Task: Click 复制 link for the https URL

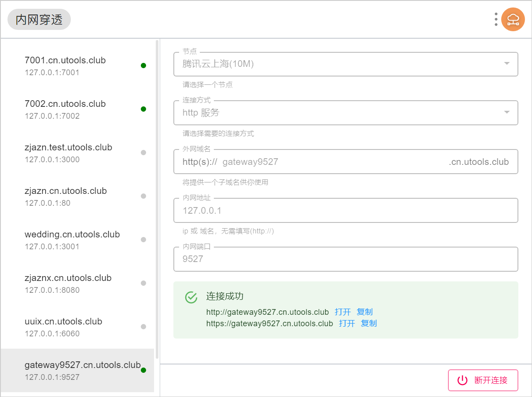Action: pos(369,324)
